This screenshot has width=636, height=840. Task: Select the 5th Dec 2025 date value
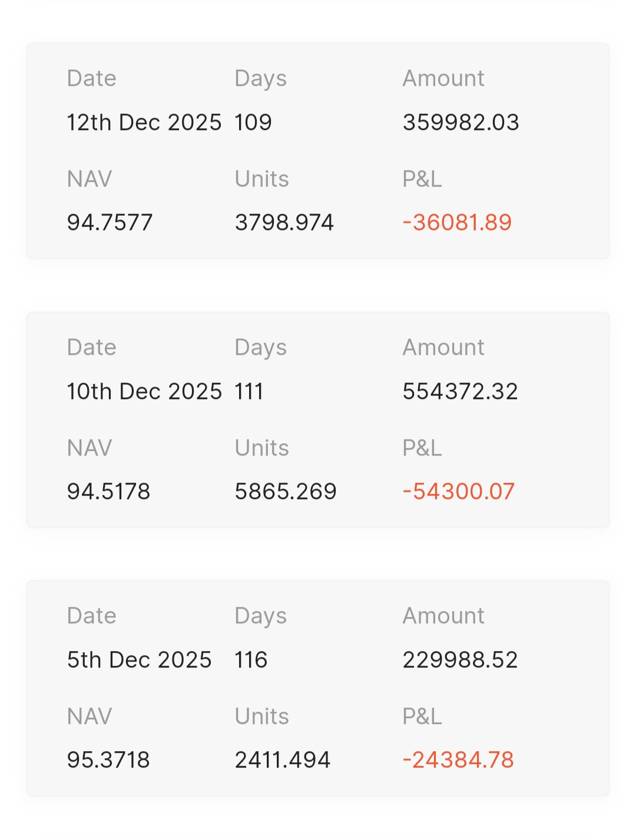click(x=139, y=660)
